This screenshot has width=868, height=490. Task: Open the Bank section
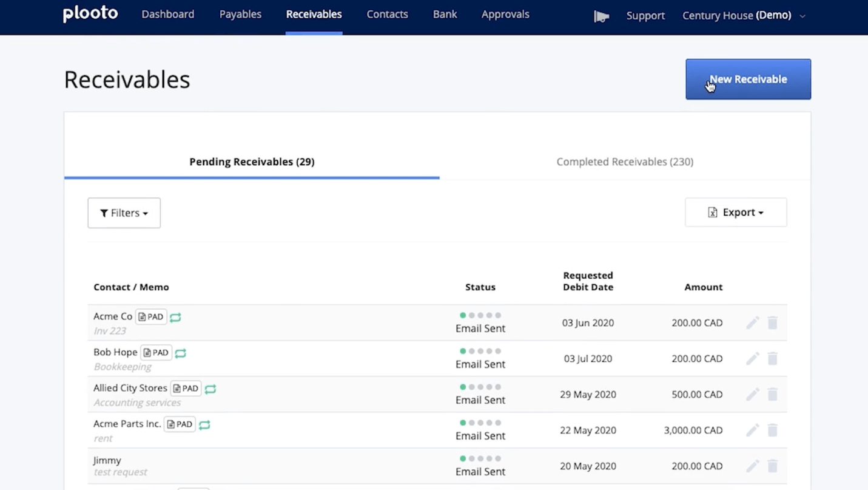pyautogui.click(x=445, y=14)
